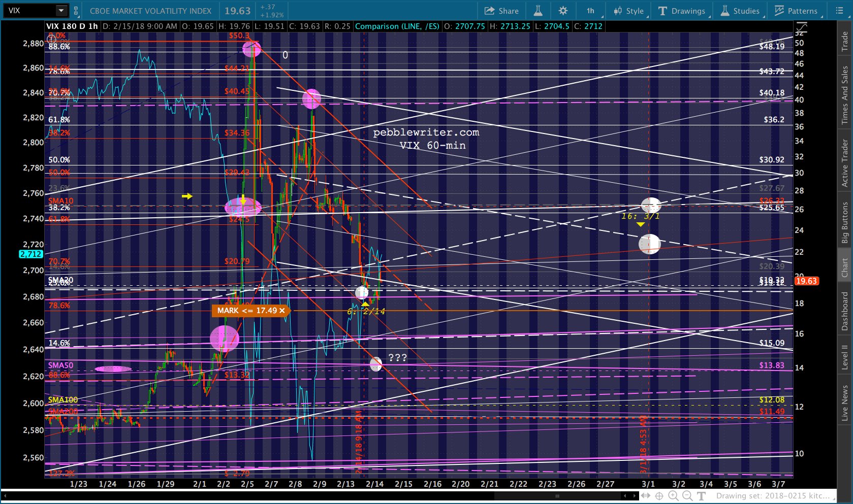Viewport: 853px width, 504px height.
Task: Open chart settings gear icon
Action: [563, 11]
